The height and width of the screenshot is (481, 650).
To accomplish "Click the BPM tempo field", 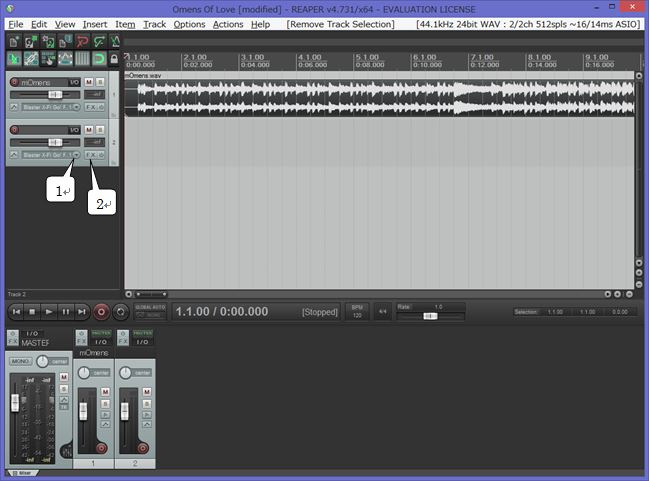I will pos(357,312).
